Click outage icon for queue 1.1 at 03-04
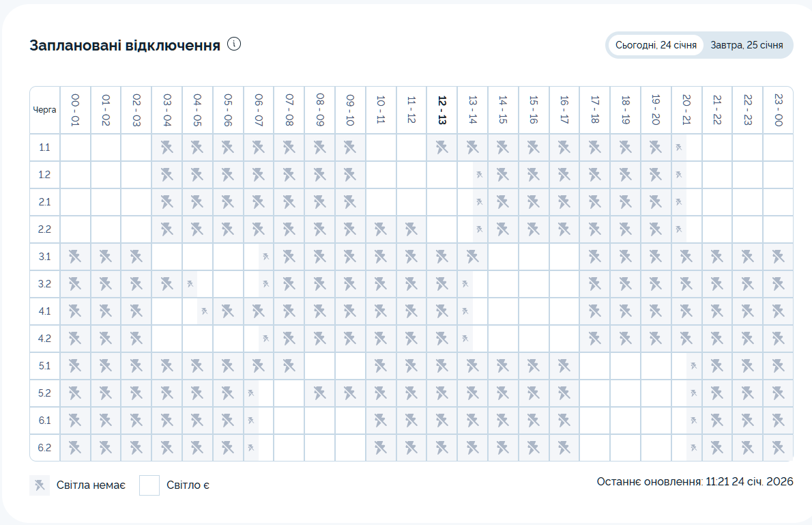The width and height of the screenshot is (812, 525). pos(166,147)
